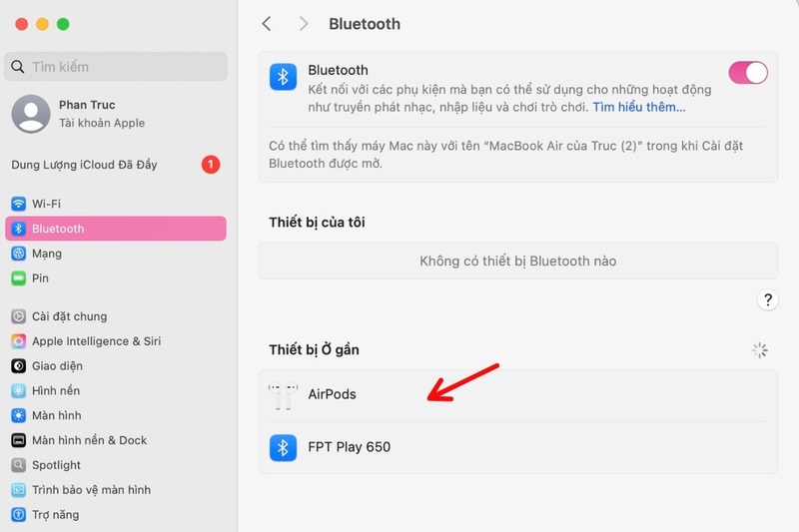Open Apple Intelligence & Siri settings
This screenshot has width=799, height=532.
point(116,341)
